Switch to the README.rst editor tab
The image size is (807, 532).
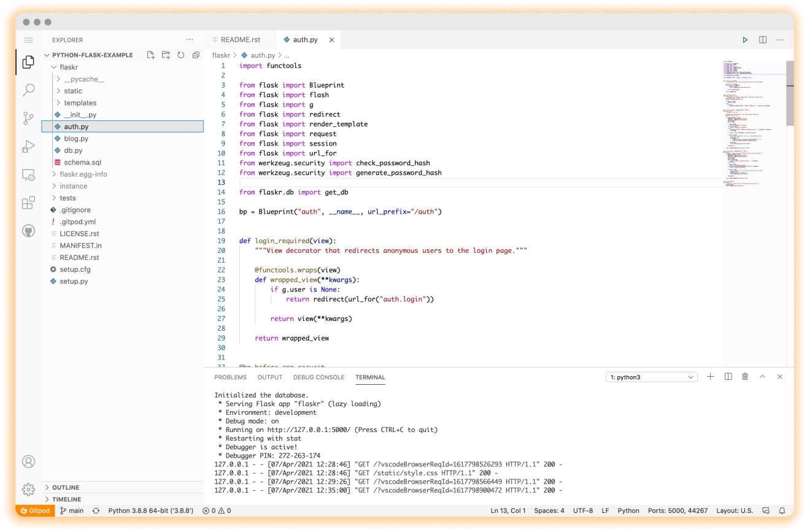[x=240, y=40]
